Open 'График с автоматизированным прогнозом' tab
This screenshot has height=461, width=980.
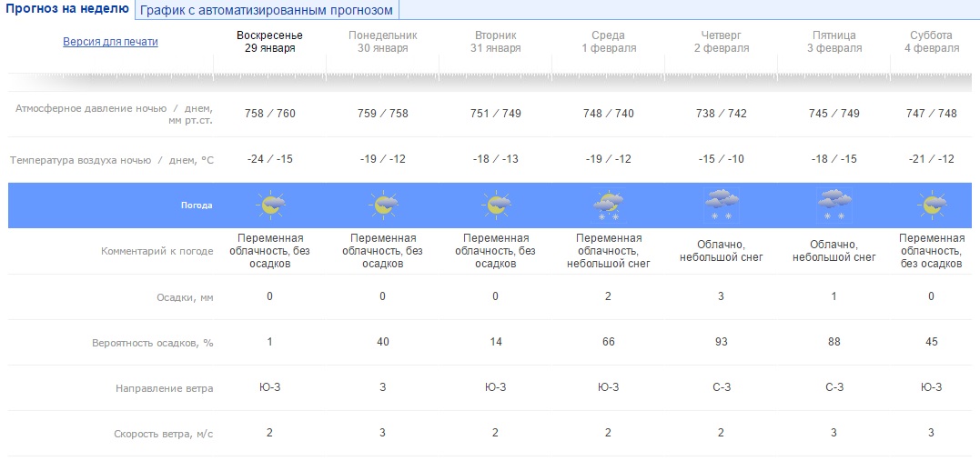(267, 11)
